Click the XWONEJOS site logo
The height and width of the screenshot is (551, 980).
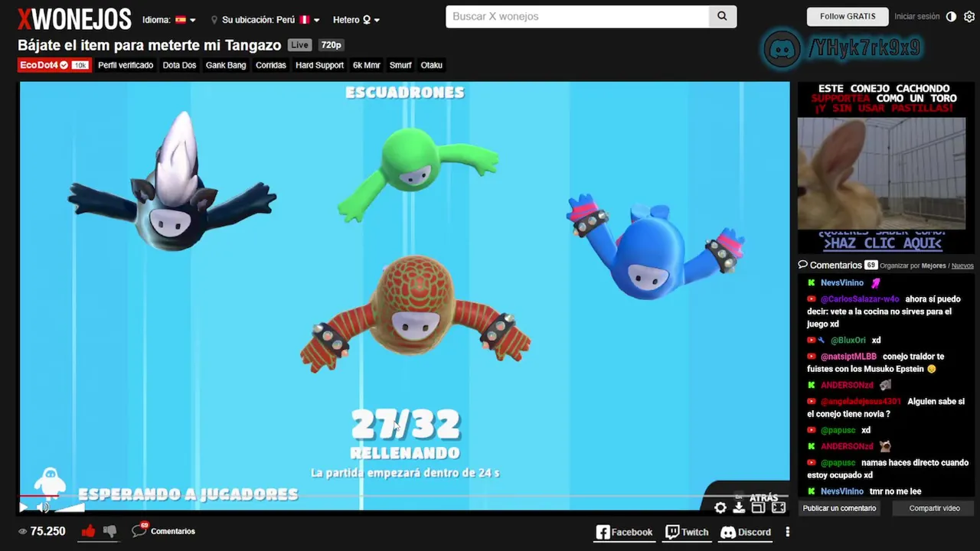point(74,18)
